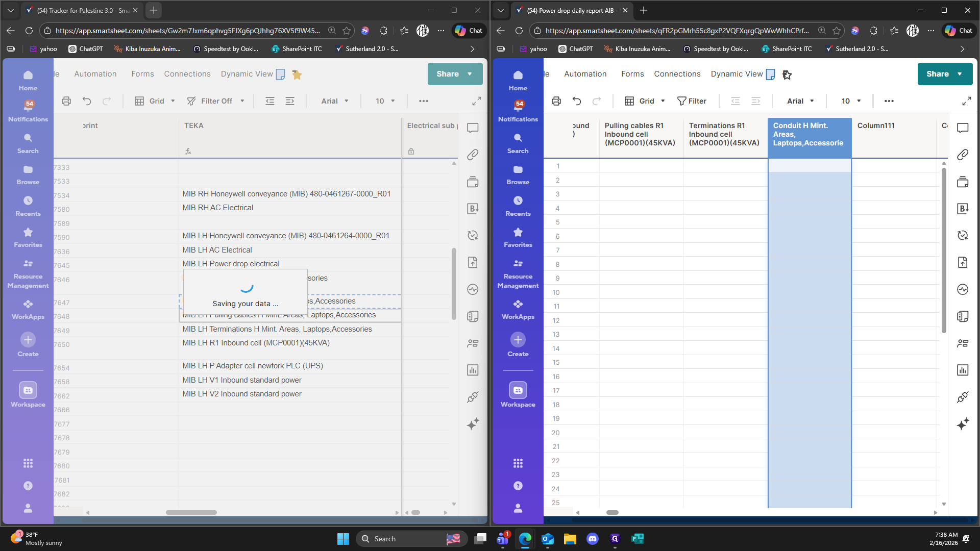Toggle favorite star next to right sheet's Dynamic View

[x=787, y=74]
